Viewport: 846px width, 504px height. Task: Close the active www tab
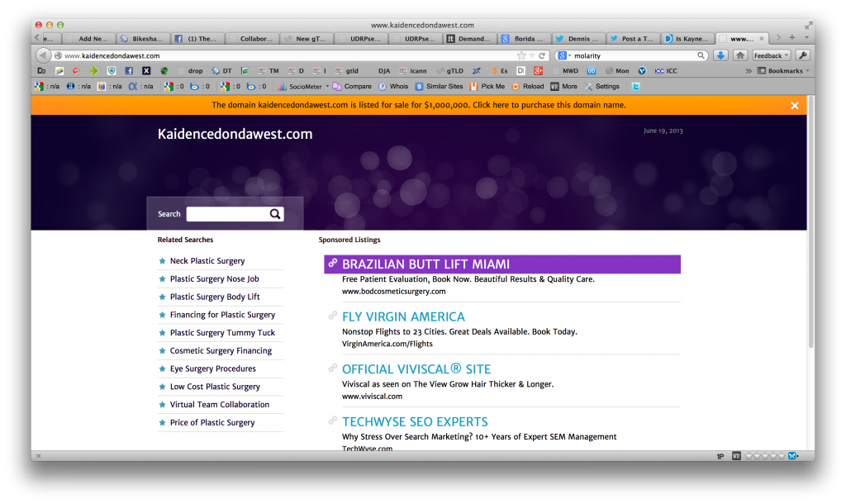click(761, 38)
